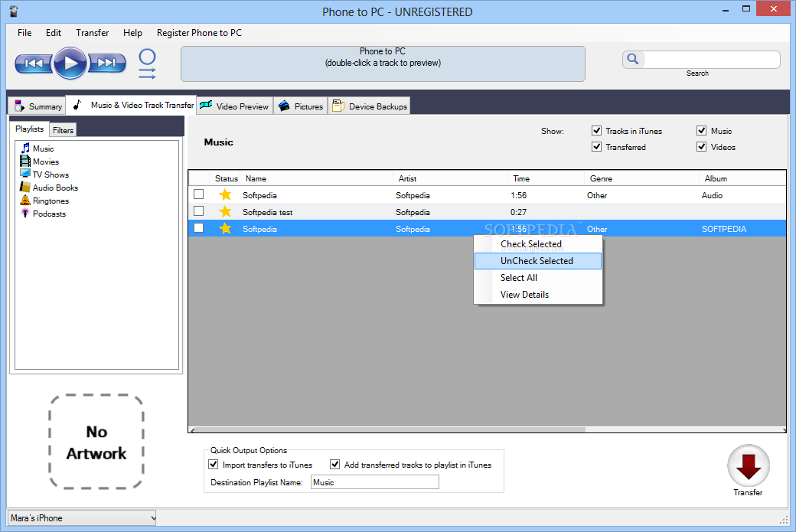Toggle Tracks in iTunes checkbox
This screenshot has width=796, height=532.
point(596,130)
